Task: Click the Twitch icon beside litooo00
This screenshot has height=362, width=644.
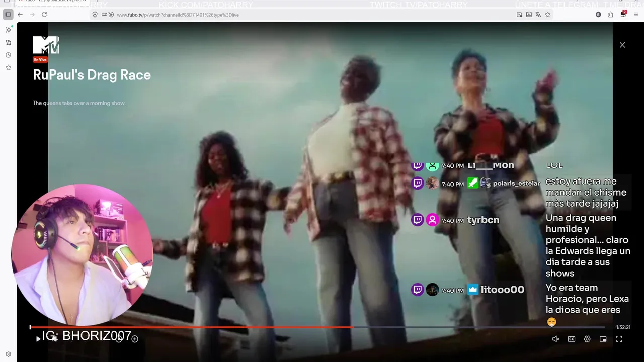Action: [418, 290]
